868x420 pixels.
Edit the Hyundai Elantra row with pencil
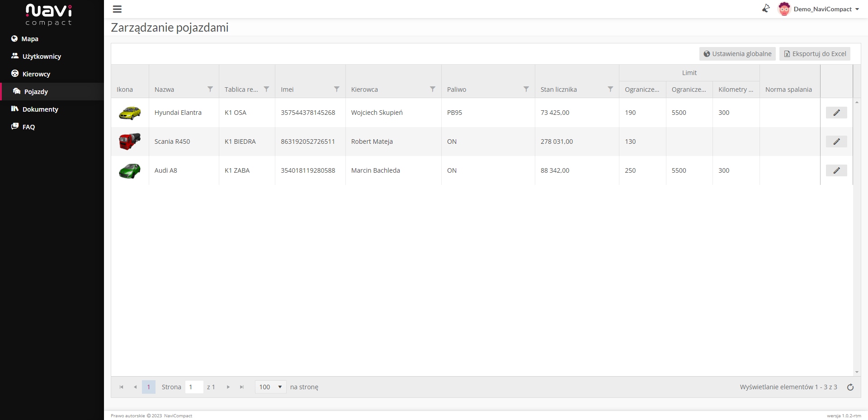(x=836, y=113)
